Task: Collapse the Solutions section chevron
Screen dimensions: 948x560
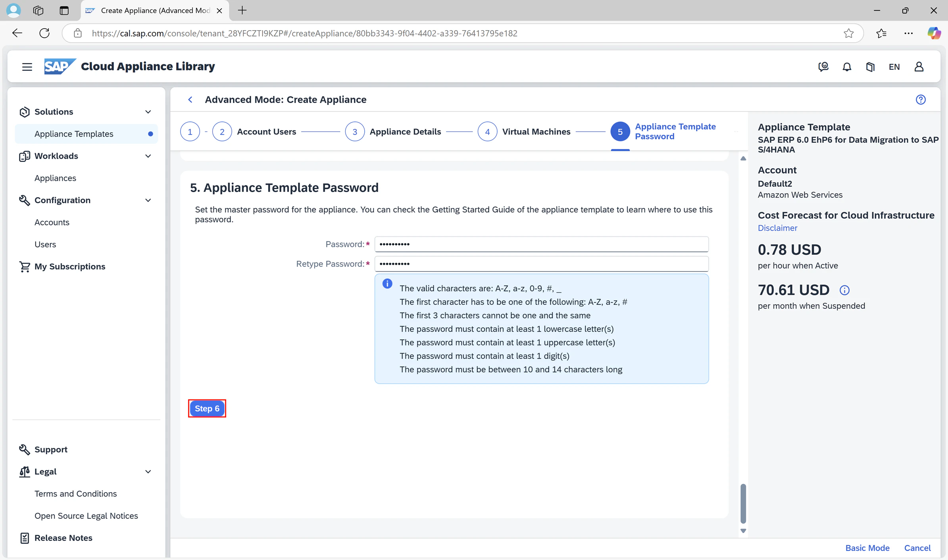Action: pyautogui.click(x=148, y=112)
